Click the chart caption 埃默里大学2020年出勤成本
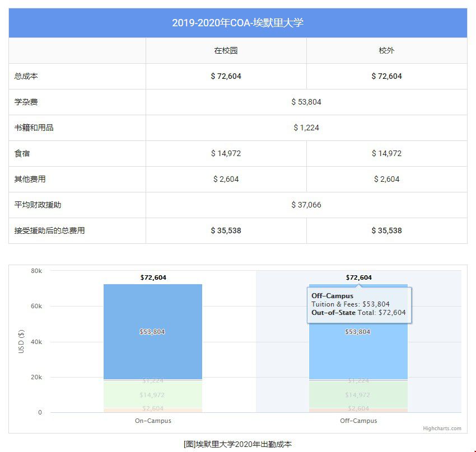This screenshot has width=476, height=452. tap(237, 444)
